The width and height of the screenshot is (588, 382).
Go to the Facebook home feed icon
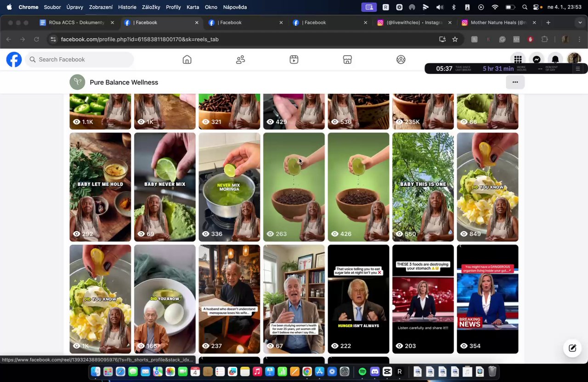coord(187,59)
